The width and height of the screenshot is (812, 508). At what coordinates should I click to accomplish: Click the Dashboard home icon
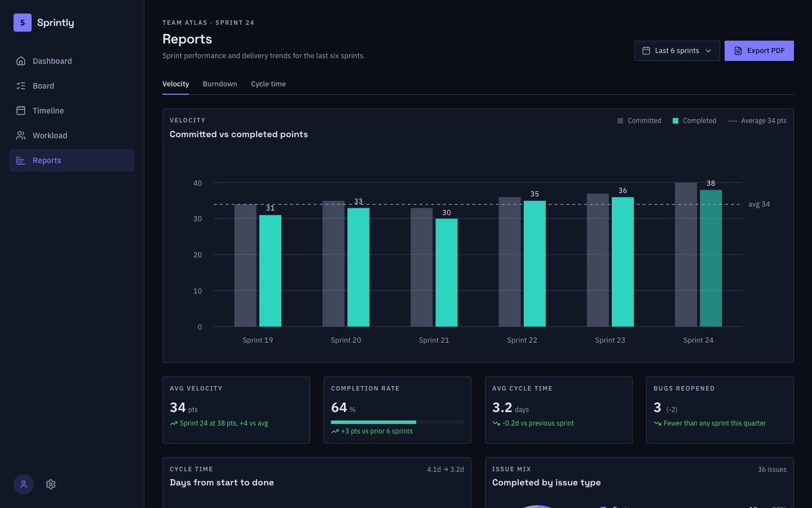[21, 61]
